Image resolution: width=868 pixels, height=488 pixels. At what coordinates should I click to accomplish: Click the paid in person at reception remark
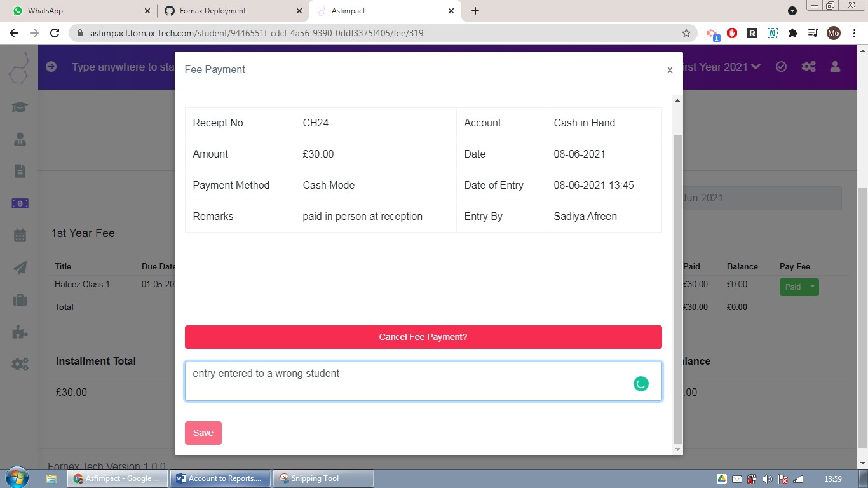pyautogui.click(x=363, y=217)
